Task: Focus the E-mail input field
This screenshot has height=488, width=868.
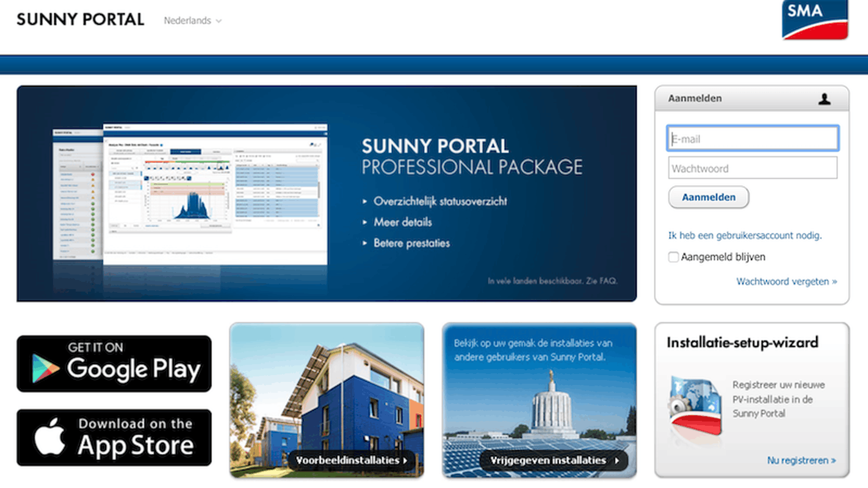Action: pos(753,138)
